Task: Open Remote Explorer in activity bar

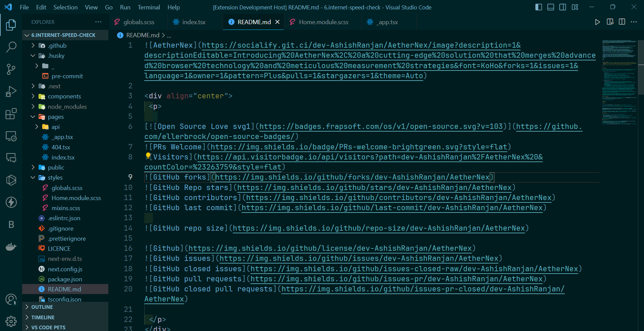Action: (11, 136)
